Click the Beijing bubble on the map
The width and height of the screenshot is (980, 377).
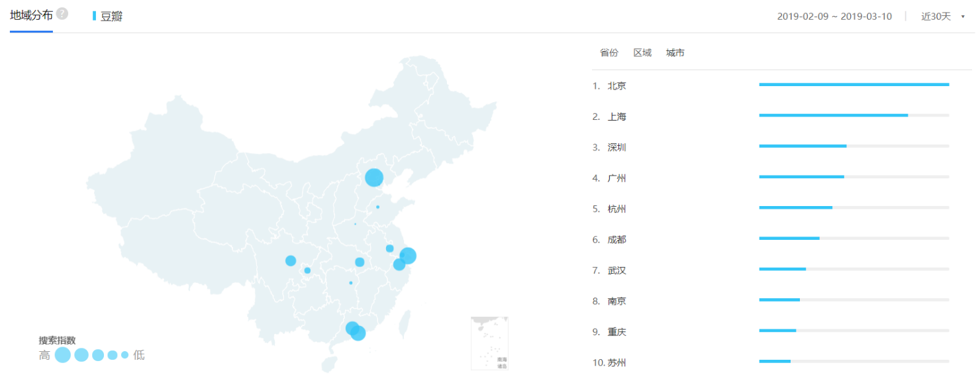pyautogui.click(x=374, y=178)
